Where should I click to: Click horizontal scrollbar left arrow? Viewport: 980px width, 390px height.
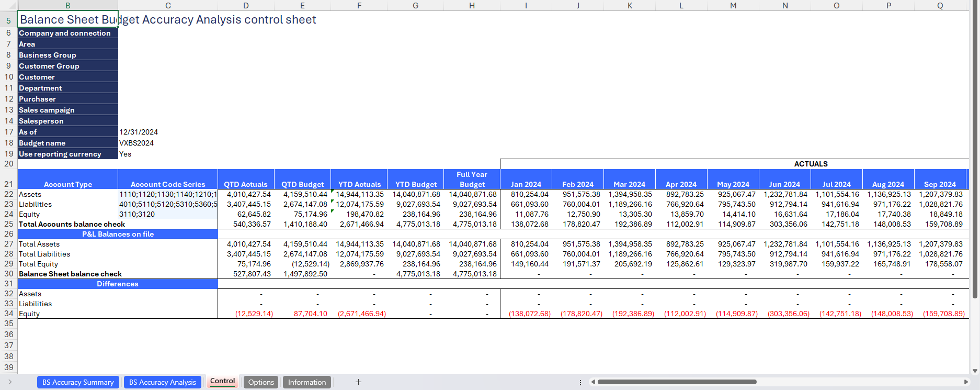click(x=593, y=382)
